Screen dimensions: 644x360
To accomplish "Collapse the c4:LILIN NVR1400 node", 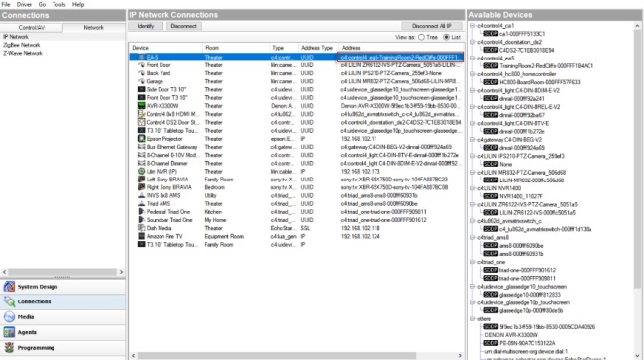I will coord(473,188).
